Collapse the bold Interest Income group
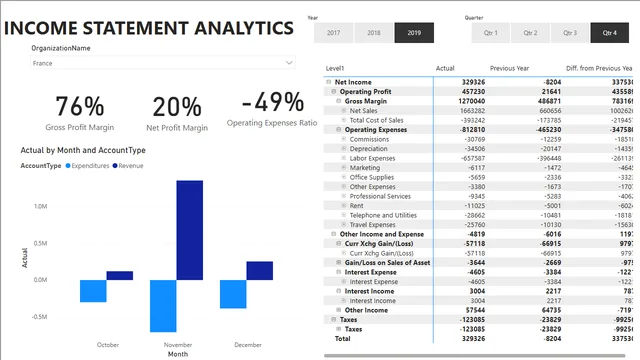This screenshot has width=640, height=360. coord(338,291)
